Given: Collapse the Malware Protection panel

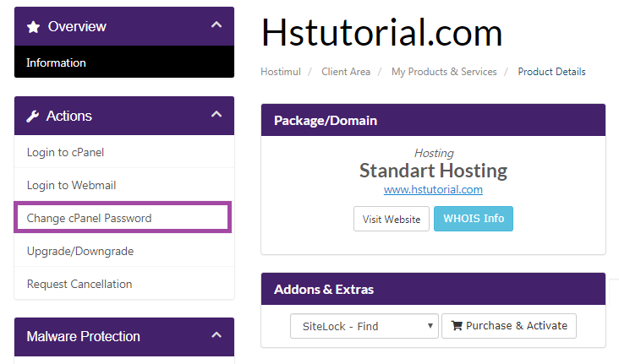Looking at the screenshot, I should tap(216, 336).
